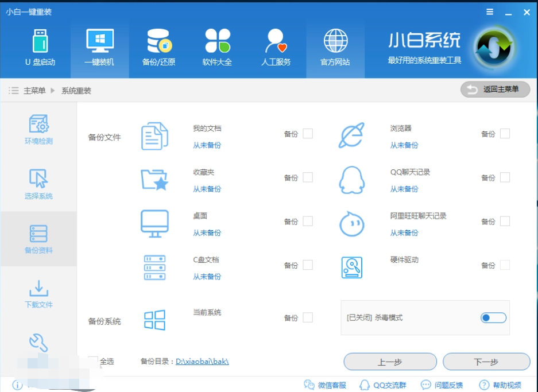This screenshot has width=538, height=392.
Task: Click 从未备份 under 阿里旺旺聊天记录
Action: 404,233
